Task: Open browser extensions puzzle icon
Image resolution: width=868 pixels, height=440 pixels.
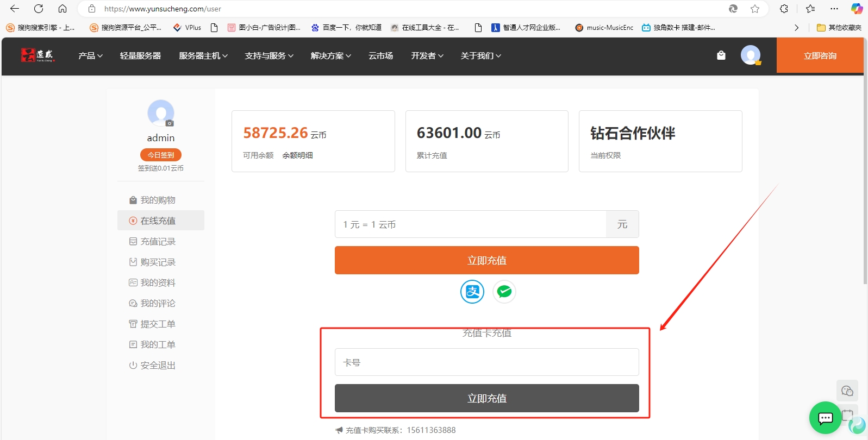Action: tap(784, 9)
